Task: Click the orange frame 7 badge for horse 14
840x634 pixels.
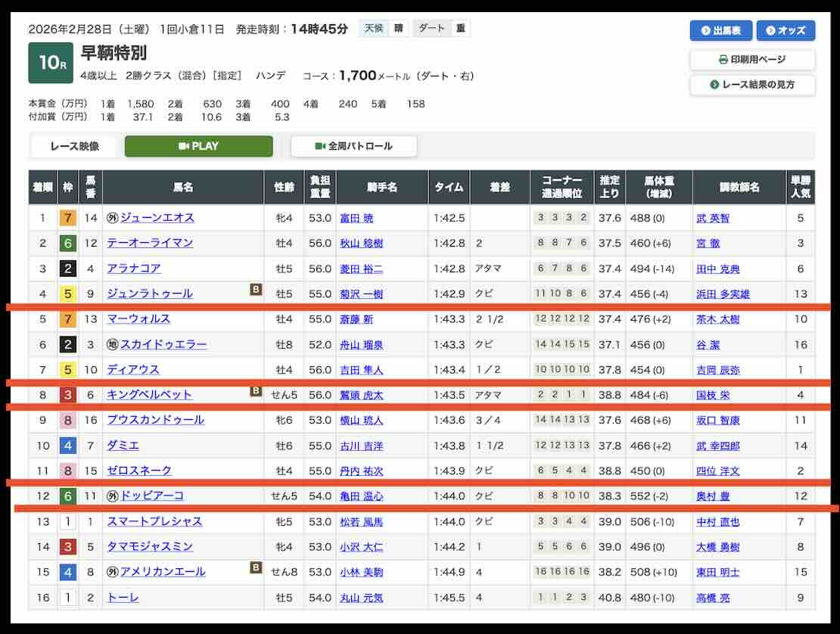Action: (68, 218)
